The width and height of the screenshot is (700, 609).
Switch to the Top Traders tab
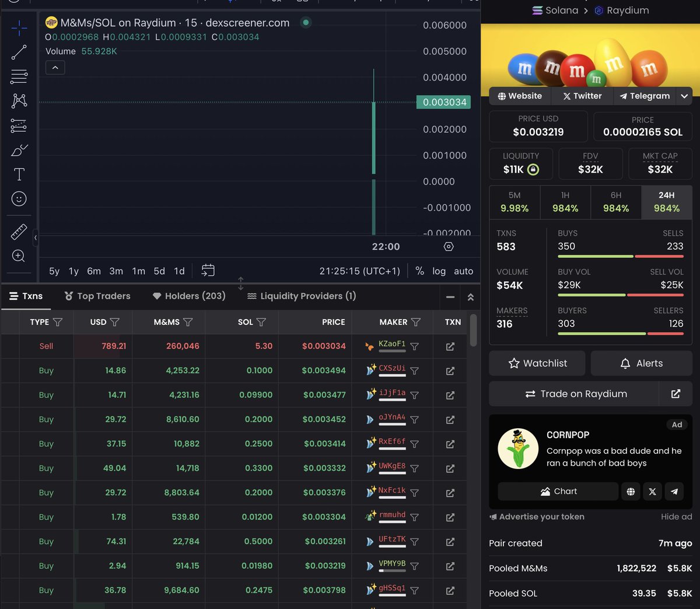[x=97, y=296]
